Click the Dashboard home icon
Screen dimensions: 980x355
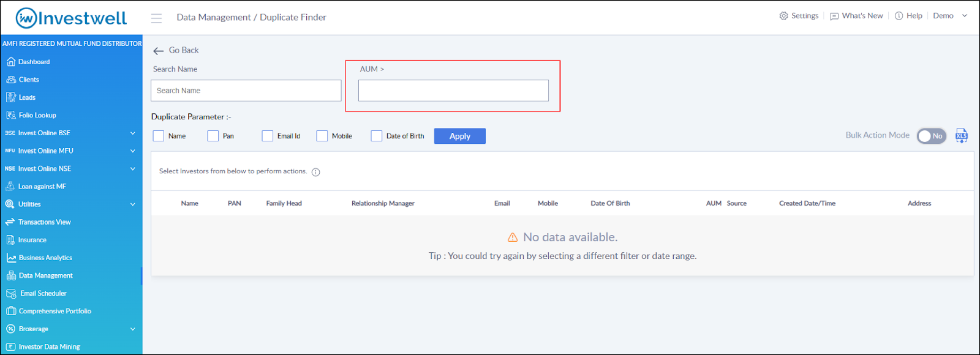click(10, 62)
